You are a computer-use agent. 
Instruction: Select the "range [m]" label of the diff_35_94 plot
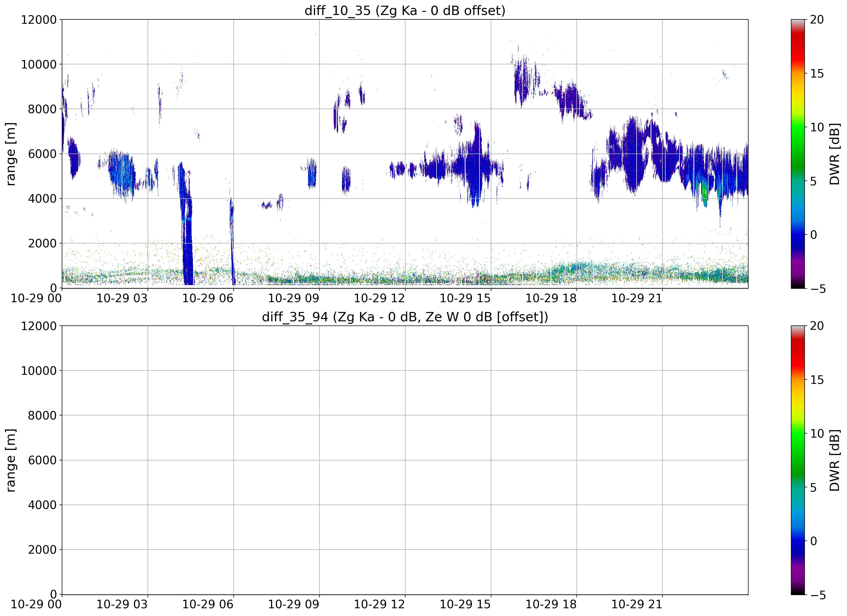[x=10, y=460]
